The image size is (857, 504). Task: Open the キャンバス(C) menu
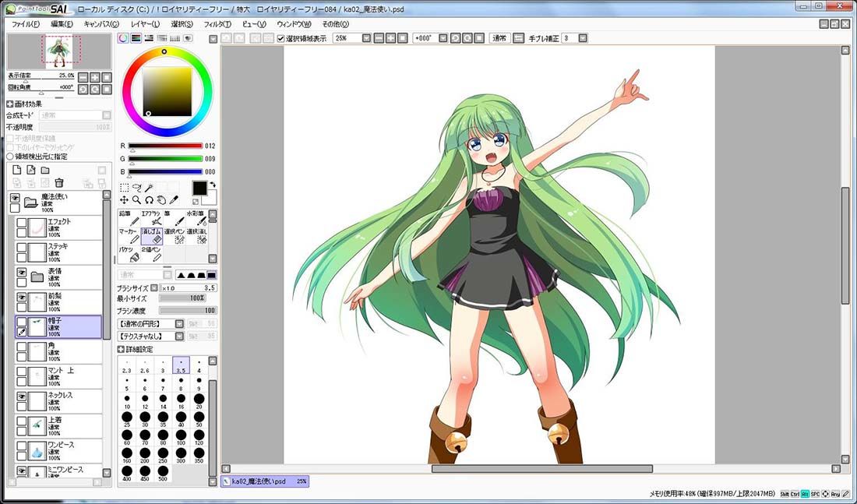101,24
